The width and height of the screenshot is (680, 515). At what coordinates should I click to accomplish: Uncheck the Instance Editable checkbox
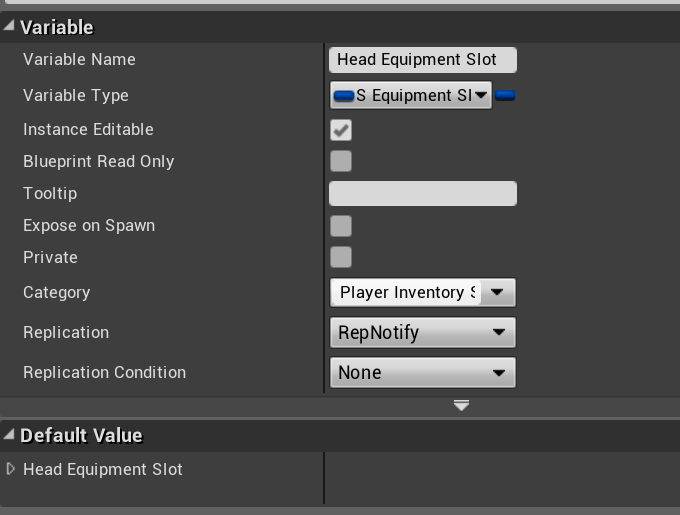pos(341,130)
